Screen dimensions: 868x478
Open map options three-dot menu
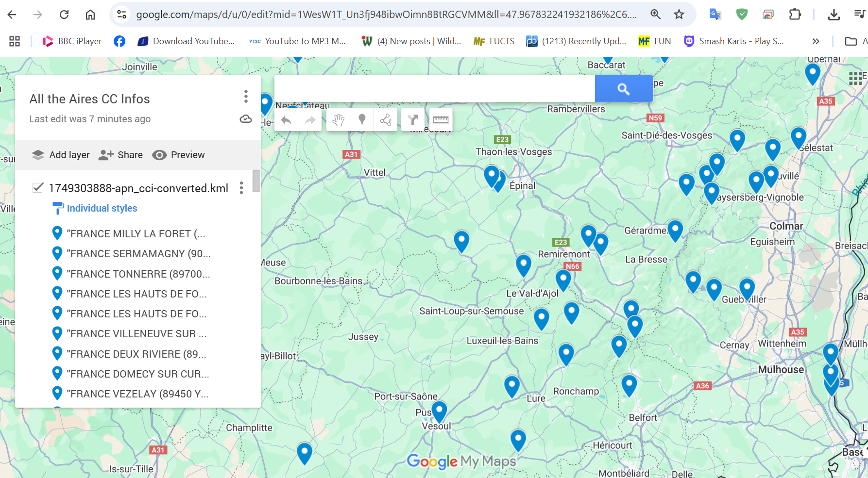246,97
